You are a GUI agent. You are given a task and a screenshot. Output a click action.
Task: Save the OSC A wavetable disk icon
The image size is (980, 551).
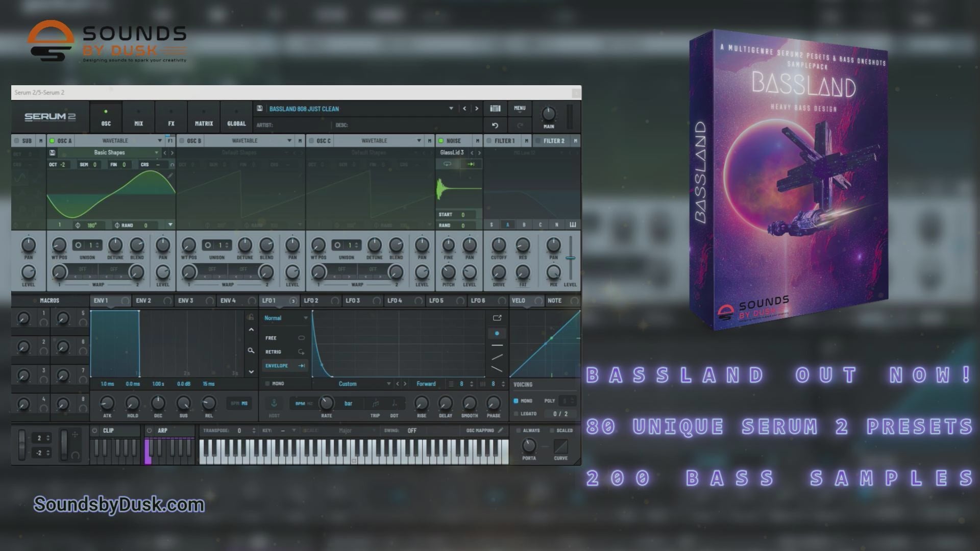pyautogui.click(x=52, y=153)
